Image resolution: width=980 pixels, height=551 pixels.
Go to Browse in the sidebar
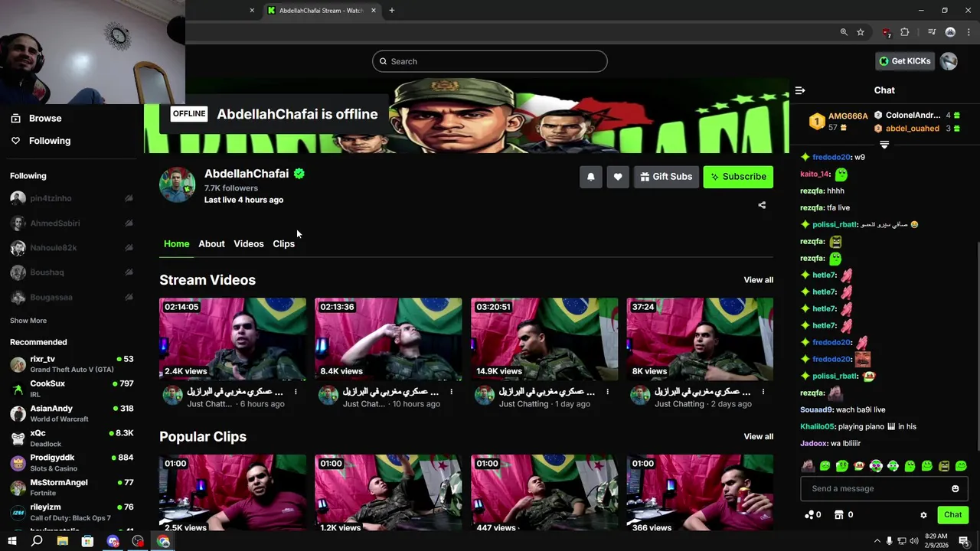pos(45,119)
